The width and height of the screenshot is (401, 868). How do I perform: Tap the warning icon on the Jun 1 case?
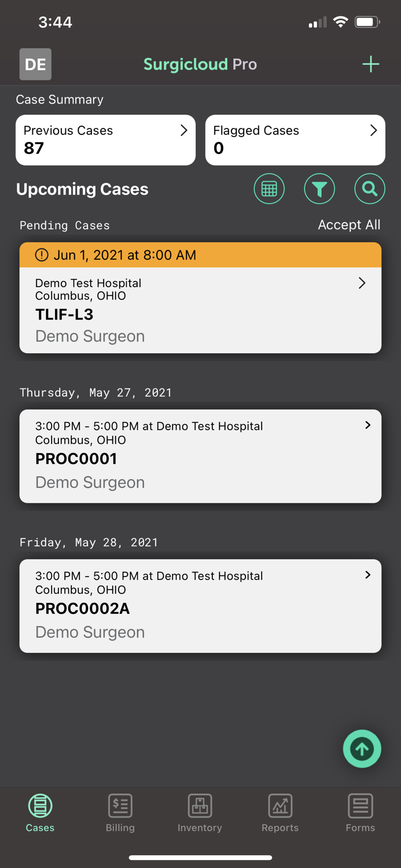(x=41, y=255)
